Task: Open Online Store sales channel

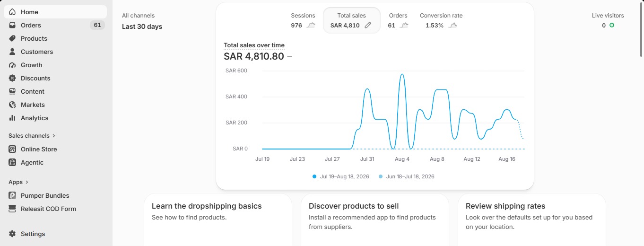Action: coord(55,149)
